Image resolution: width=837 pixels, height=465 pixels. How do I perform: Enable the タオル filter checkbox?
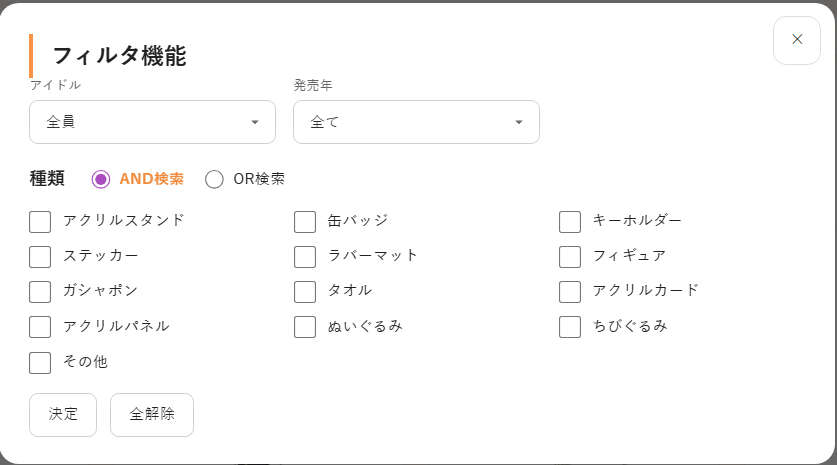coord(305,291)
